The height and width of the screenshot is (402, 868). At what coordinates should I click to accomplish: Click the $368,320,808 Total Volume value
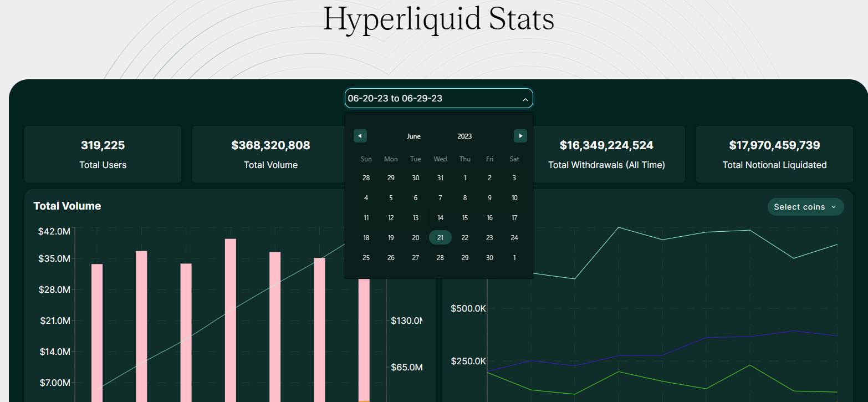click(x=270, y=145)
